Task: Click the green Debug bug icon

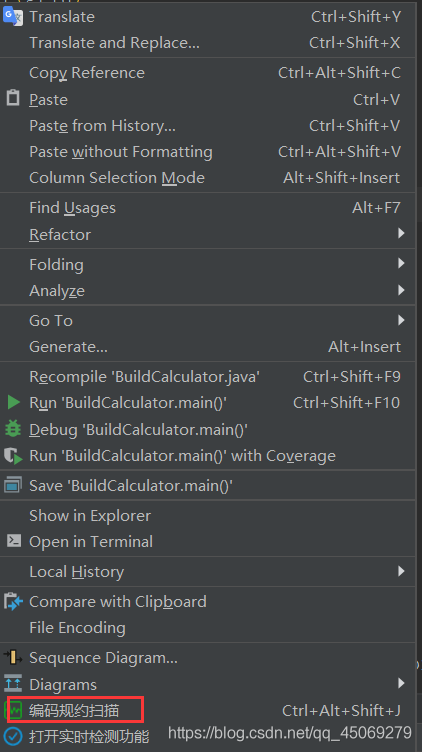Action: (x=13, y=429)
